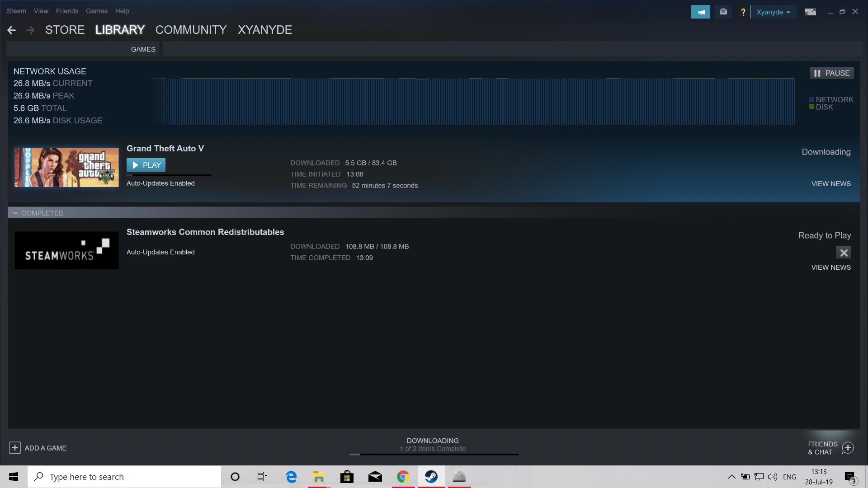Click the GTA V download progress bar
Viewport: 868px width, 488px height.
point(169,175)
